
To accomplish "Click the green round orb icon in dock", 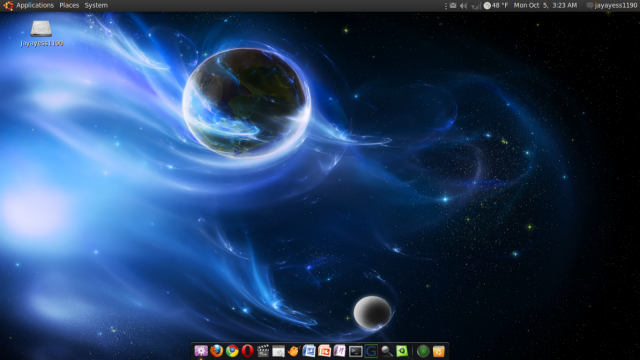I will coord(423,351).
